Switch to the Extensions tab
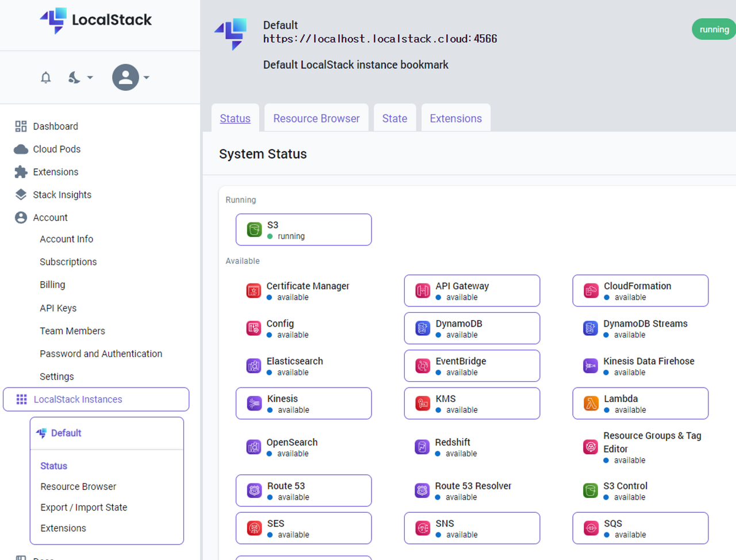Viewport: 736px width, 560px height. 455,118
